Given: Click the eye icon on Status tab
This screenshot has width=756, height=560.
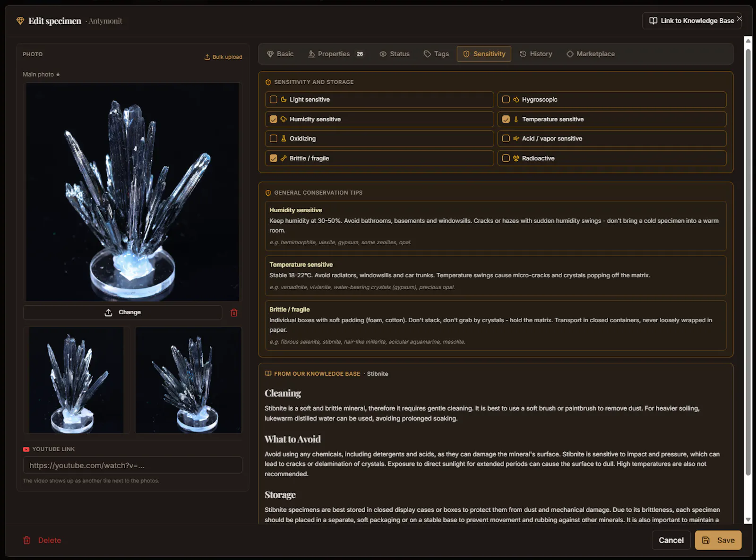Looking at the screenshot, I should coord(383,54).
